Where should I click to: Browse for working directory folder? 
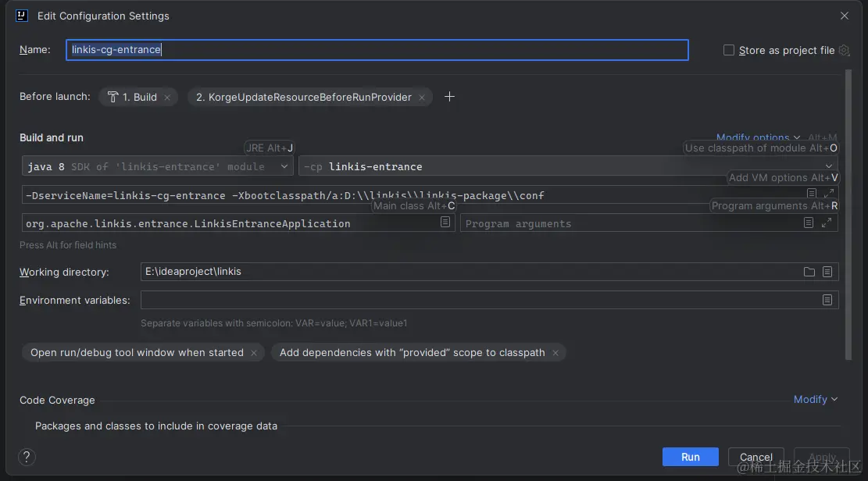click(x=809, y=272)
